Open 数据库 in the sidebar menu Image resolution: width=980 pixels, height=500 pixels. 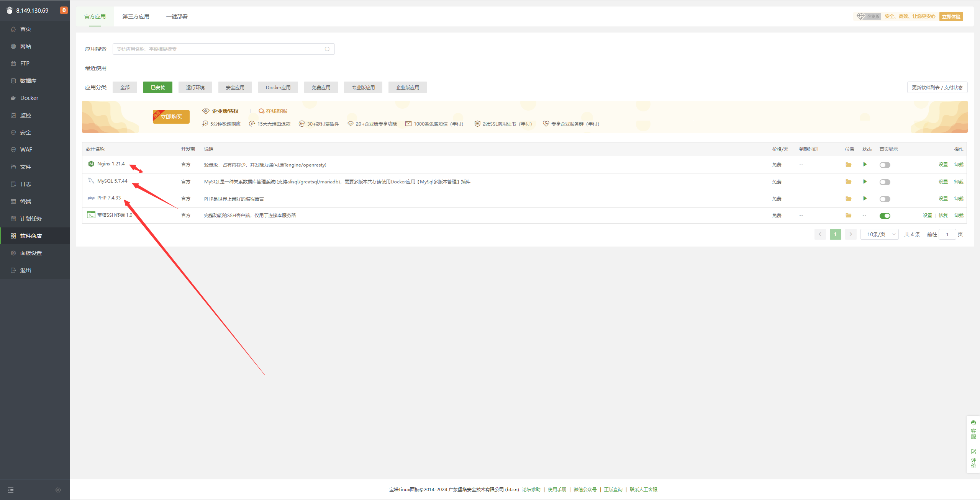[x=28, y=81]
